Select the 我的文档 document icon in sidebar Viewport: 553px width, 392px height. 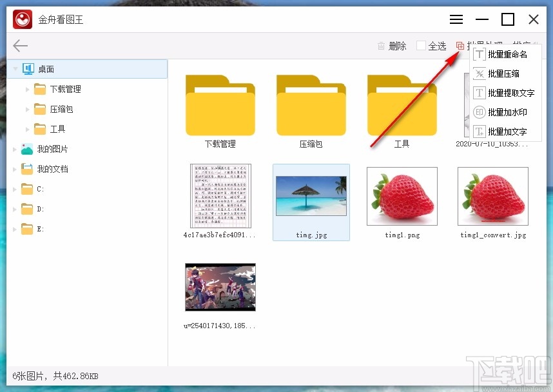click(27, 169)
